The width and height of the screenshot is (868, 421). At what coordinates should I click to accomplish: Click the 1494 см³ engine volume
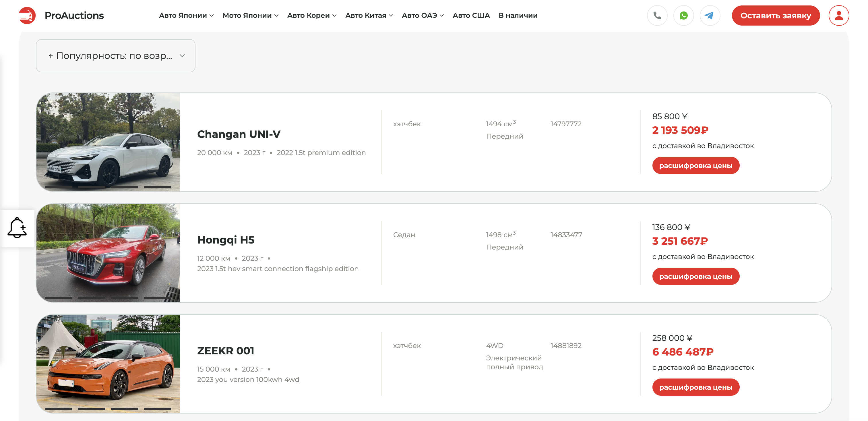(x=501, y=124)
